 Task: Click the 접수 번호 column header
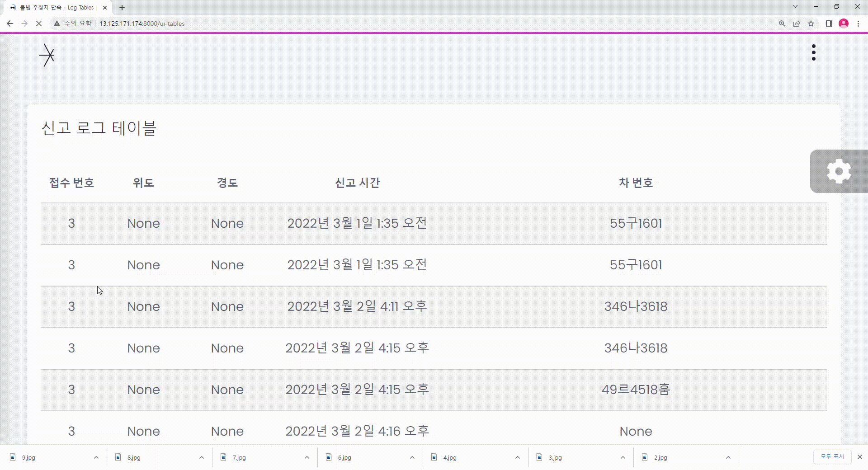pyautogui.click(x=71, y=183)
